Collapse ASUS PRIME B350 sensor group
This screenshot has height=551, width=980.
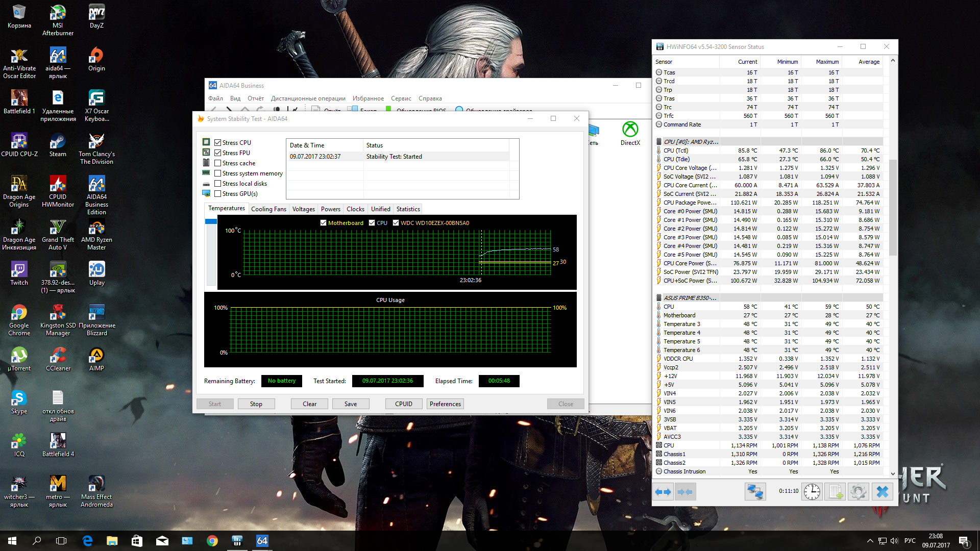point(690,298)
